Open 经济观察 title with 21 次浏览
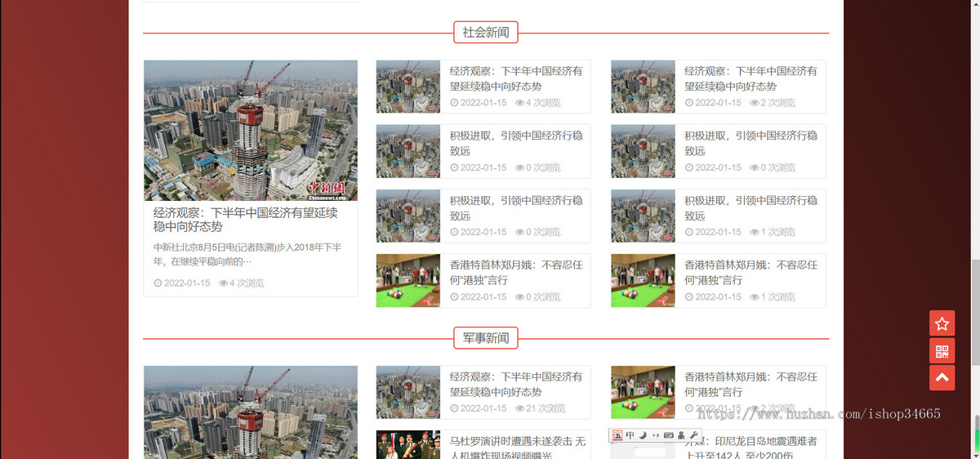This screenshot has width=980, height=459. coord(516,384)
